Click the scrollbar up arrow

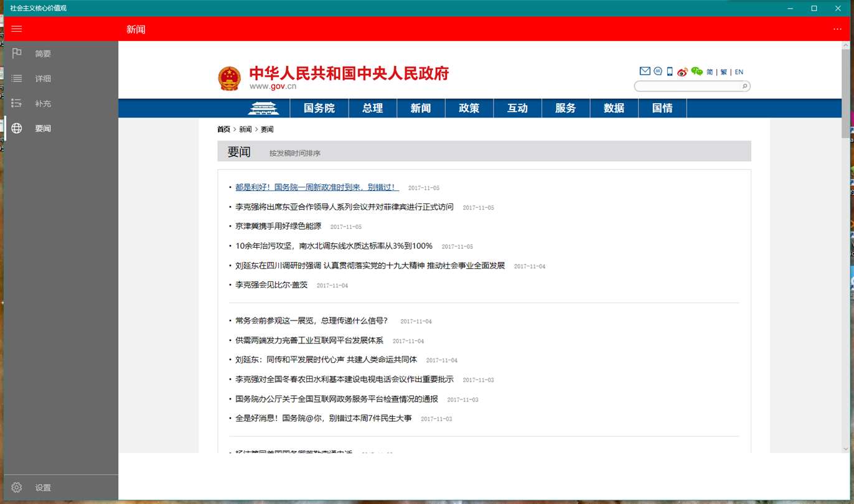coord(845,46)
